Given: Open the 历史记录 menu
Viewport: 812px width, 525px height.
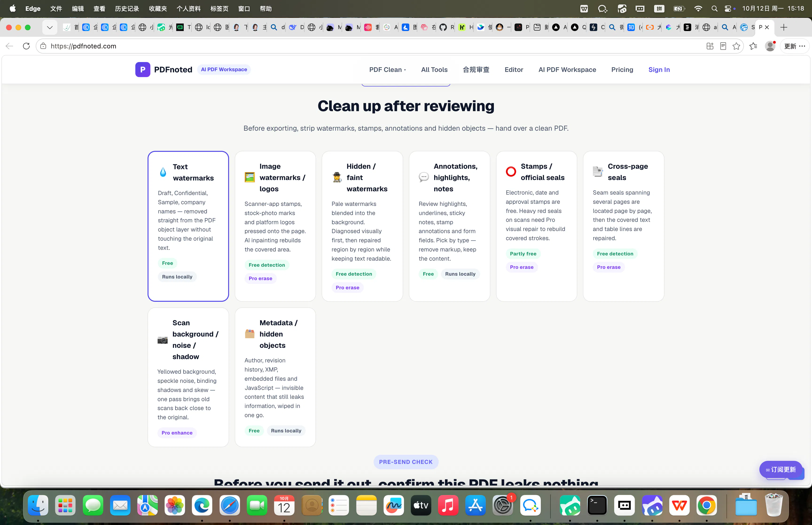Looking at the screenshot, I should [127, 8].
